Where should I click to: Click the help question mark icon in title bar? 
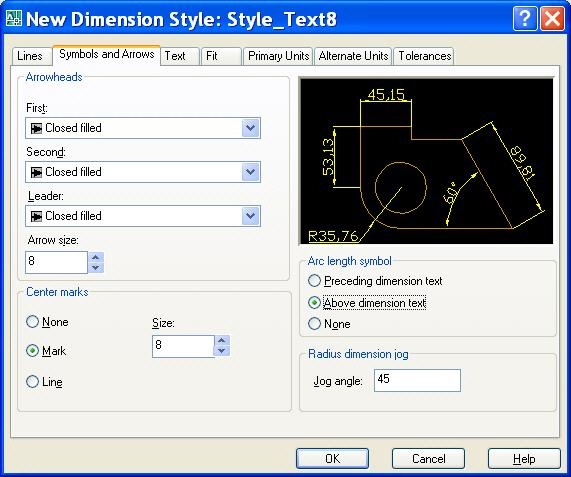(x=525, y=18)
